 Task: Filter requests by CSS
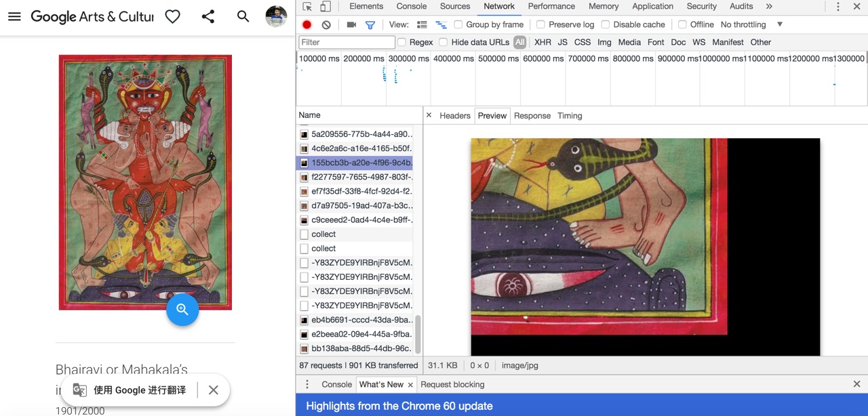tap(583, 42)
